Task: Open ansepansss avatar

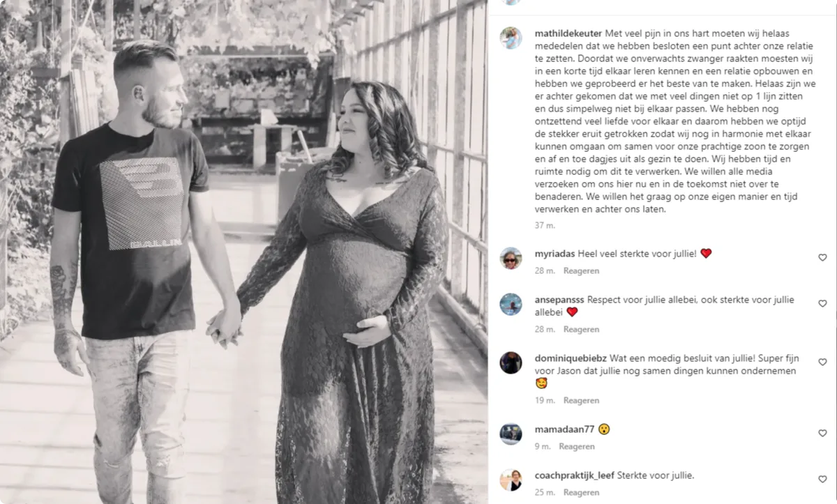Action: pos(511,304)
